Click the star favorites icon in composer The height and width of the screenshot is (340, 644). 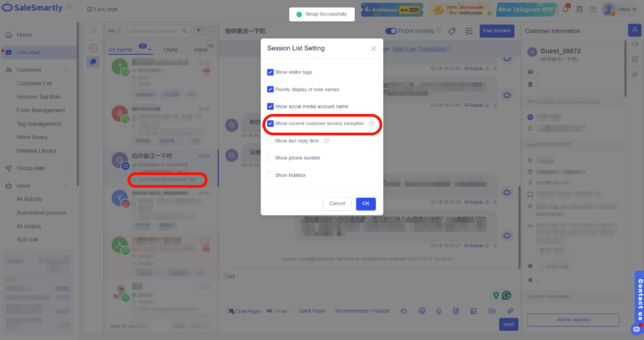pos(404,311)
